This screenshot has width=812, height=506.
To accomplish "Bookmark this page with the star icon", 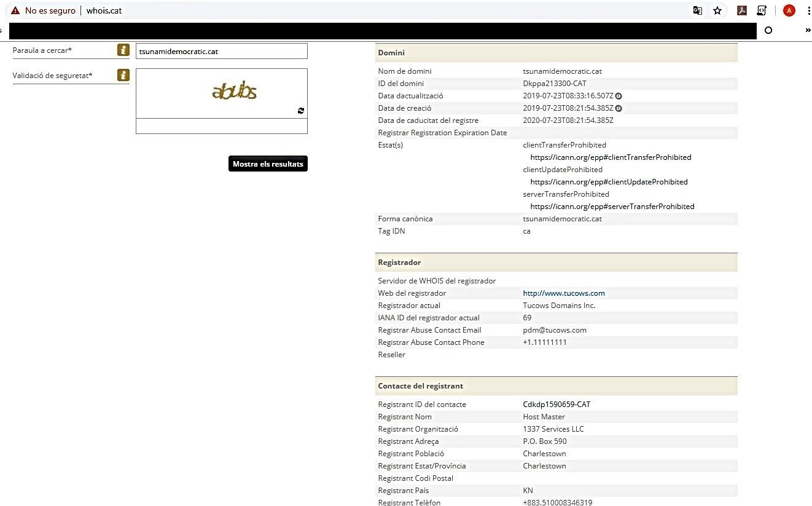I will click(x=717, y=10).
